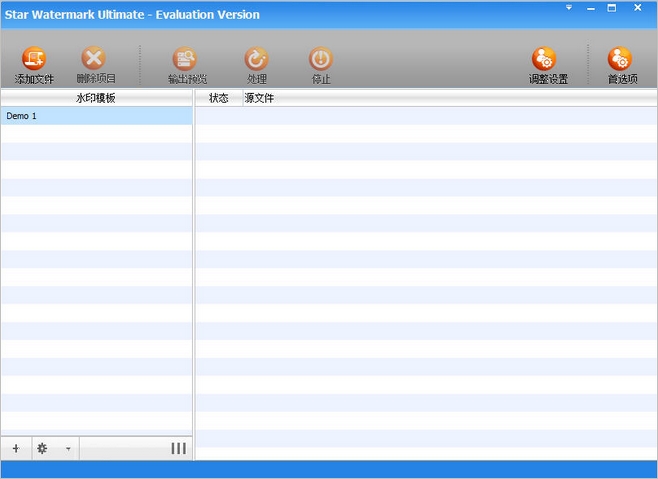
Task: Close the Star Watermark window
Action: [637, 8]
